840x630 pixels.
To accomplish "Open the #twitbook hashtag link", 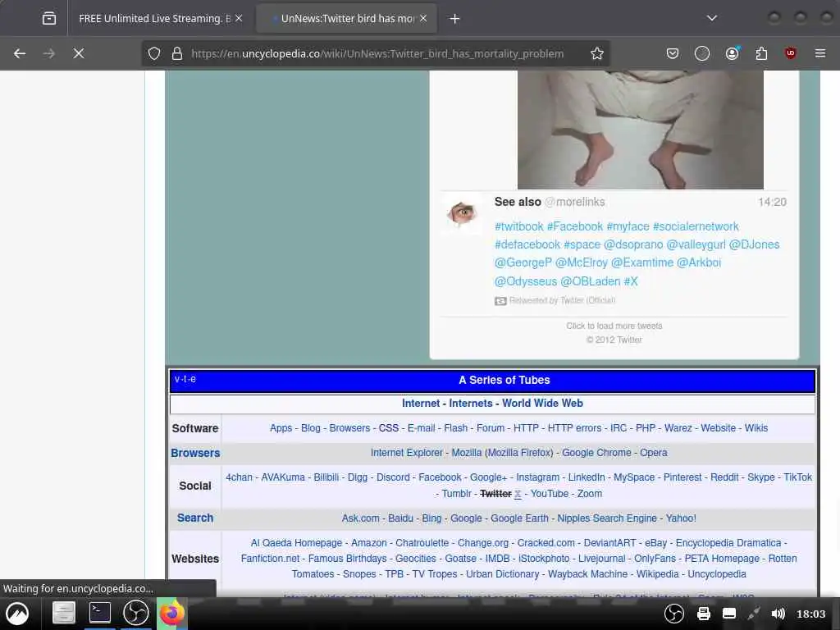I will coord(519,226).
